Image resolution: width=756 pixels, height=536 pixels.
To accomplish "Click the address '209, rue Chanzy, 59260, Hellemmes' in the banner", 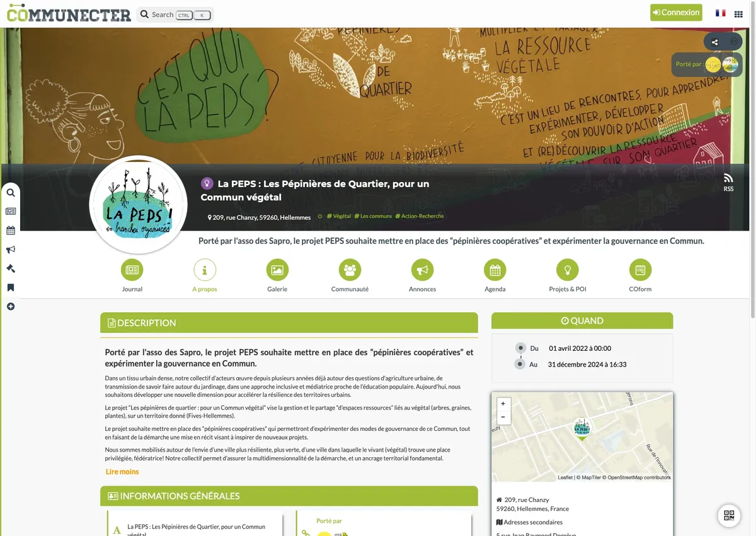I will click(x=260, y=217).
